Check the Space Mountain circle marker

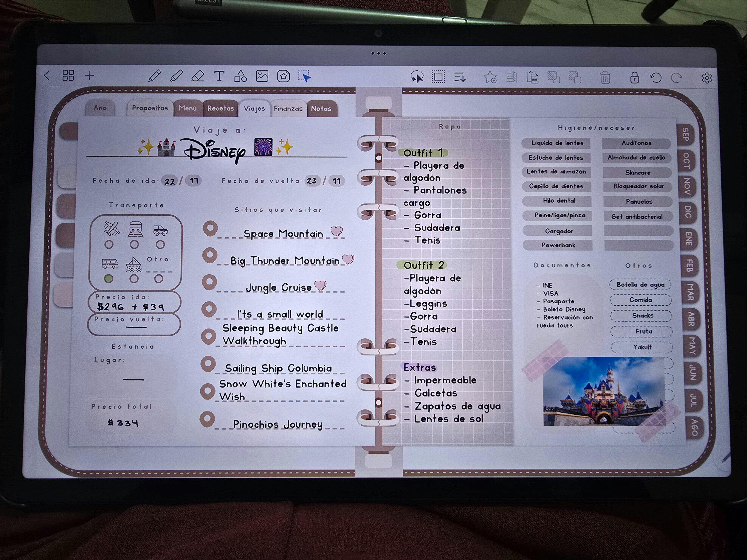point(210,228)
